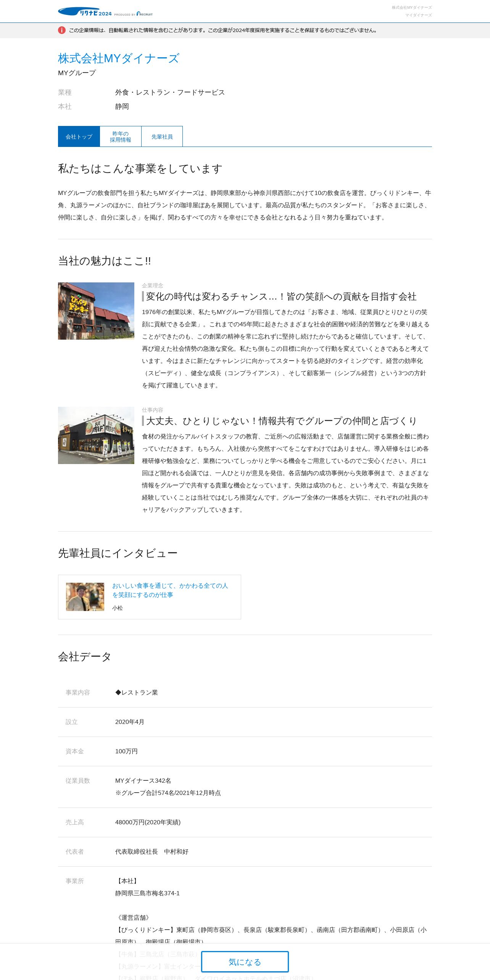Click the びっくりドンキー restaurant photo
490x980 pixels.
[96, 311]
